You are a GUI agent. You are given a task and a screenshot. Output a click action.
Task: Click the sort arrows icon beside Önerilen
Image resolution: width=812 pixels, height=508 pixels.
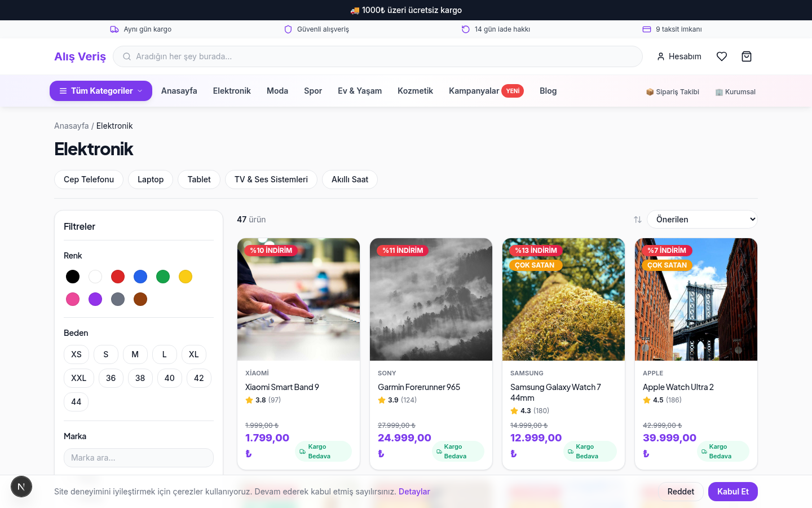coord(638,220)
